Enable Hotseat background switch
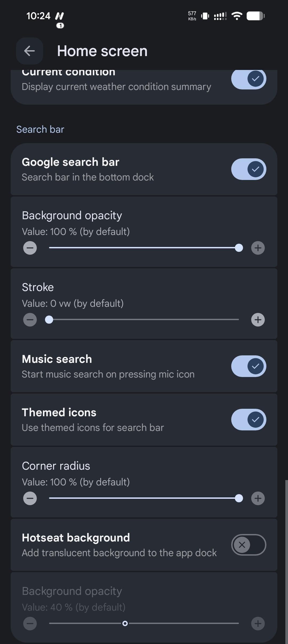The image size is (288, 644). click(249, 545)
